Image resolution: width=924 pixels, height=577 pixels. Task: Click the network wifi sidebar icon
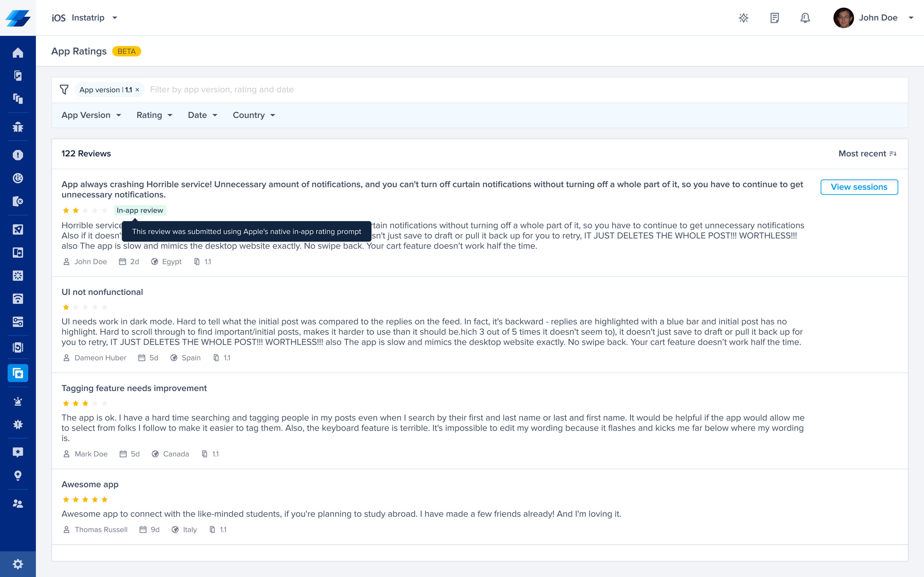[17, 299]
